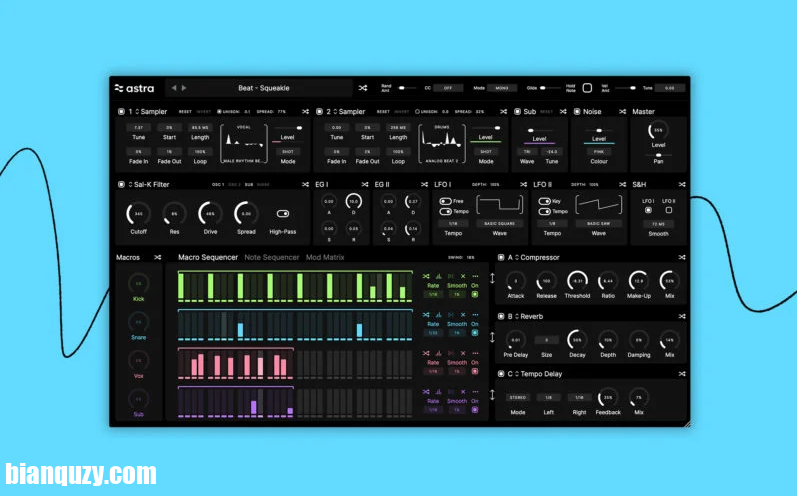The image size is (797, 496).
Task: Randomize the C Tempo Delay effect
Action: coord(682,374)
